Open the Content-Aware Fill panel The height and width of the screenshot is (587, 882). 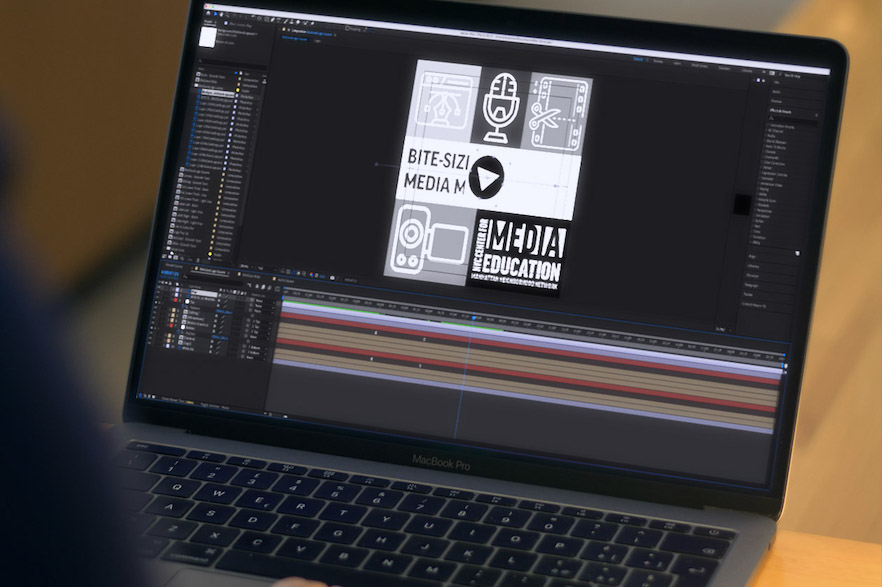click(x=754, y=305)
